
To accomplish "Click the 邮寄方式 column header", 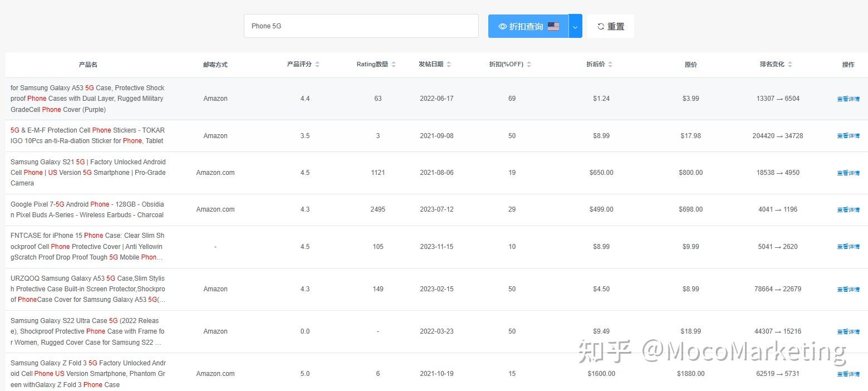I will tap(215, 65).
